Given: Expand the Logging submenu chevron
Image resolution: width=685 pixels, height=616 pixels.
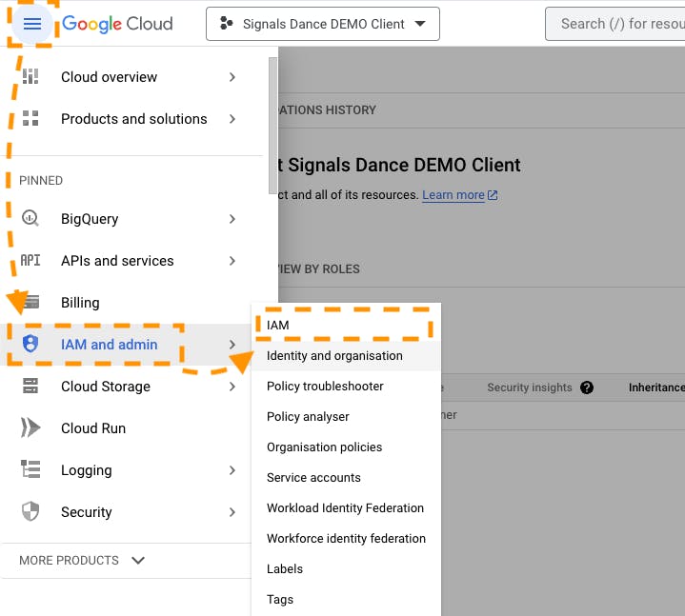Looking at the screenshot, I should [x=232, y=470].
